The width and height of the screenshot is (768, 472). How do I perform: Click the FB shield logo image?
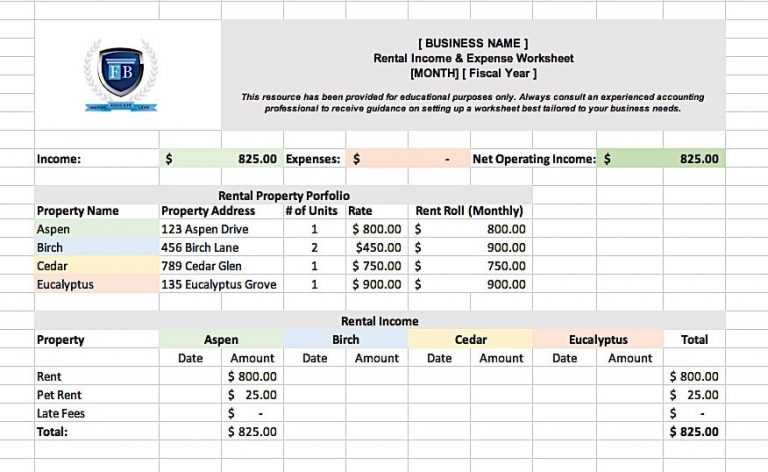pos(121,75)
